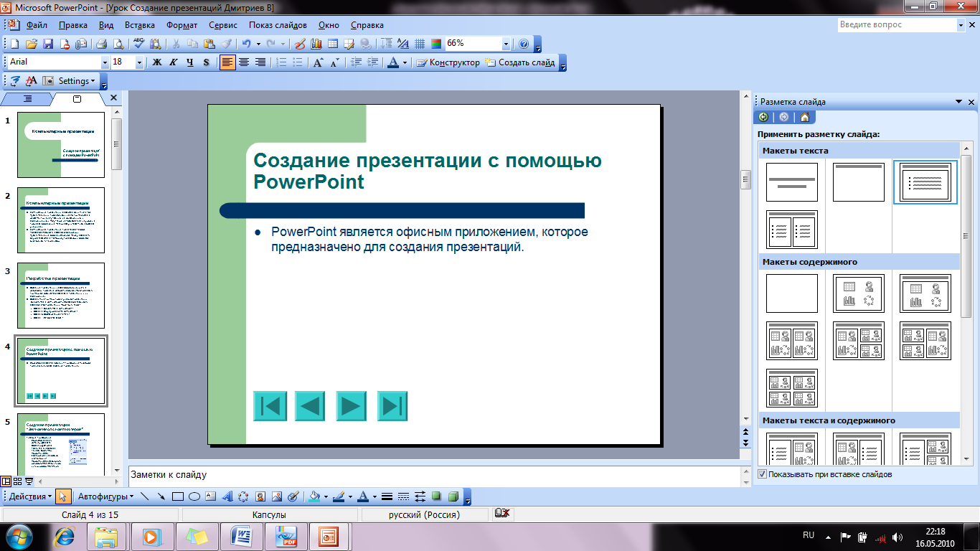Click the Go to last slide action button
980x551 pixels.
click(x=392, y=406)
